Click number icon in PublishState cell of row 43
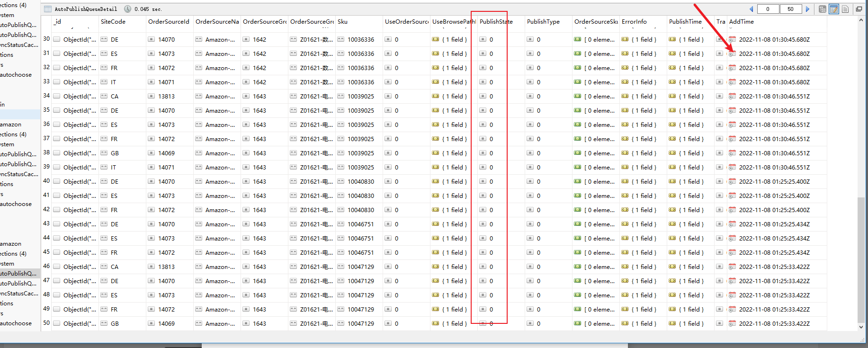Screen dimensions: 868x348 tap(483, 224)
